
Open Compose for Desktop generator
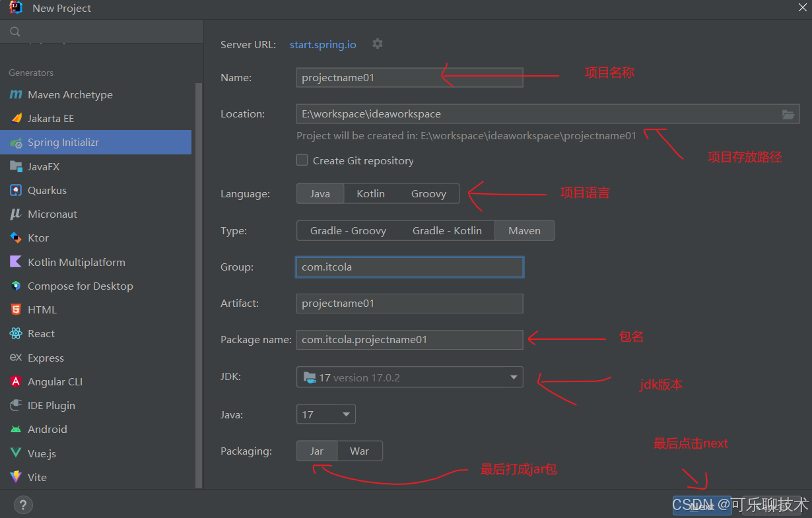tap(96, 286)
